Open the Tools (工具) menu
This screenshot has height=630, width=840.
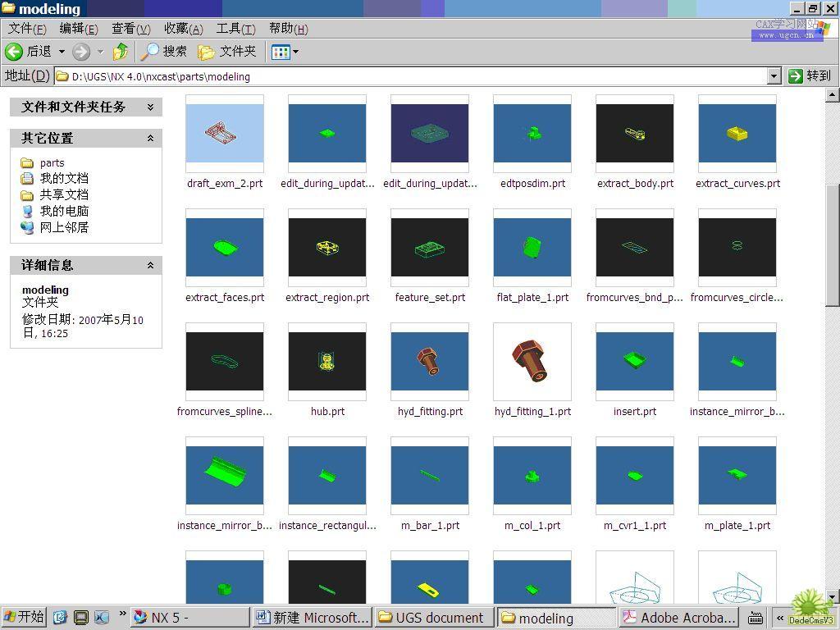[235, 29]
